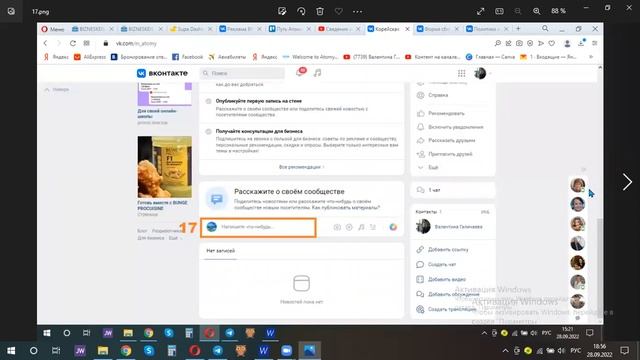Click Создать чат

pos(442,264)
